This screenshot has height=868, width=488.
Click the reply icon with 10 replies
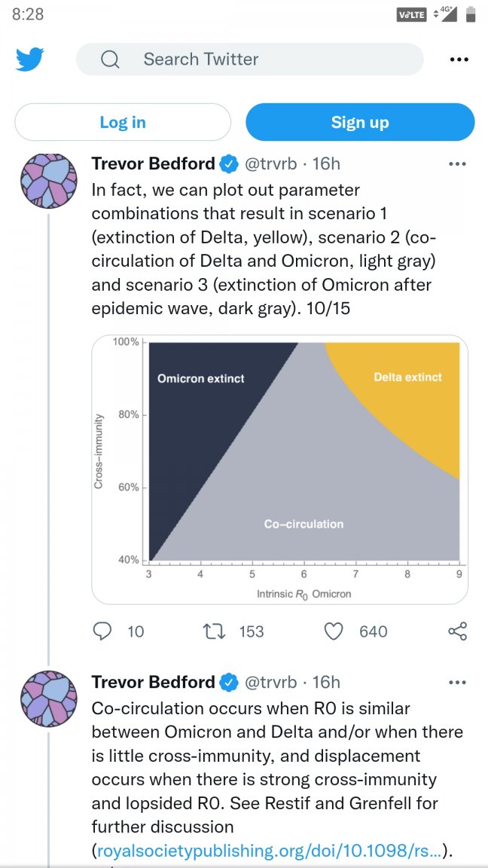tap(102, 631)
